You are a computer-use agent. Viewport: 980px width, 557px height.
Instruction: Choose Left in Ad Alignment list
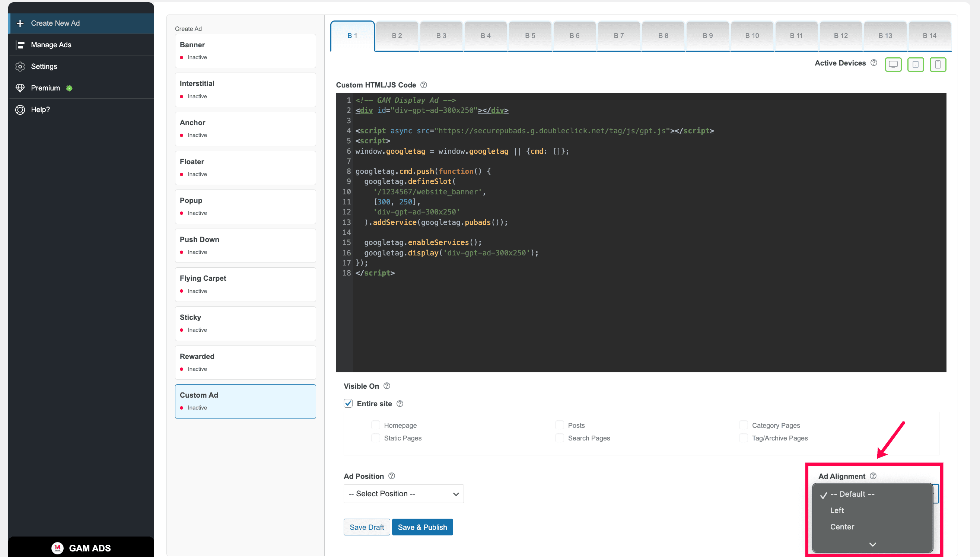(x=872, y=510)
